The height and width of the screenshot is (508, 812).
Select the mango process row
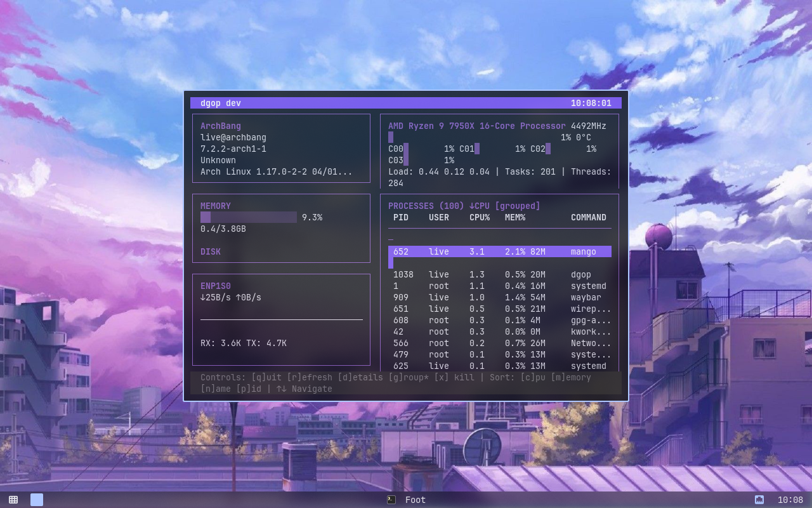[x=500, y=251]
